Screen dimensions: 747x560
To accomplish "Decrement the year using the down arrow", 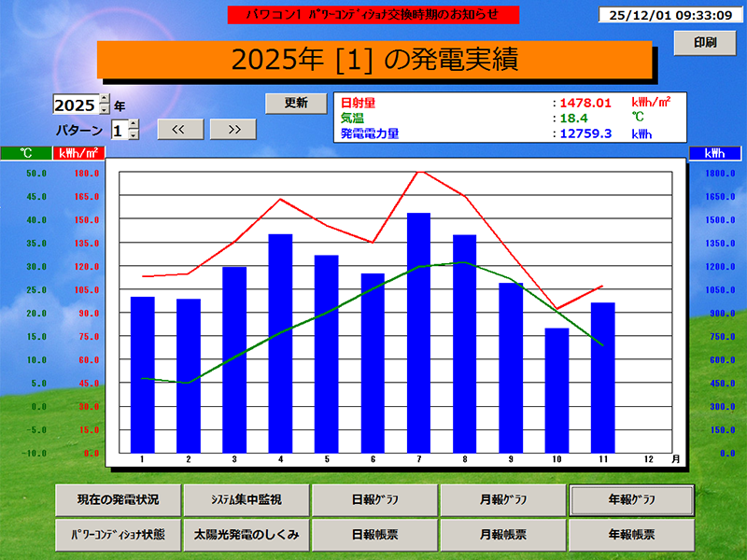I will click(x=103, y=110).
